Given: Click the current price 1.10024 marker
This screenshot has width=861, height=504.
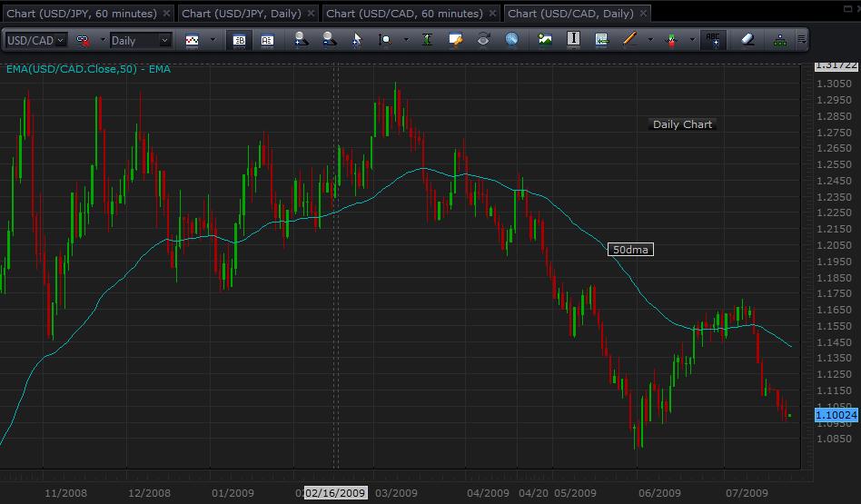Looking at the screenshot, I should click(x=836, y=415).
